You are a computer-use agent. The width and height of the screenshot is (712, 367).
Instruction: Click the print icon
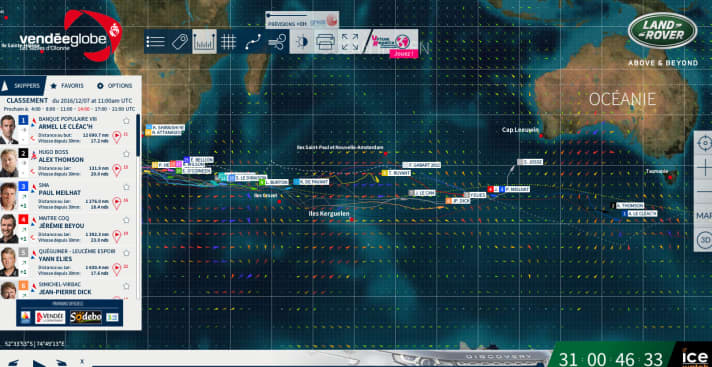(x=326, y=42)
